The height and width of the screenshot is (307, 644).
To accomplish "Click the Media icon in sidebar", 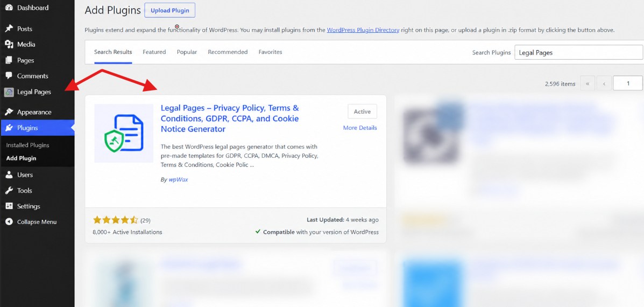I will coord(9,44).
